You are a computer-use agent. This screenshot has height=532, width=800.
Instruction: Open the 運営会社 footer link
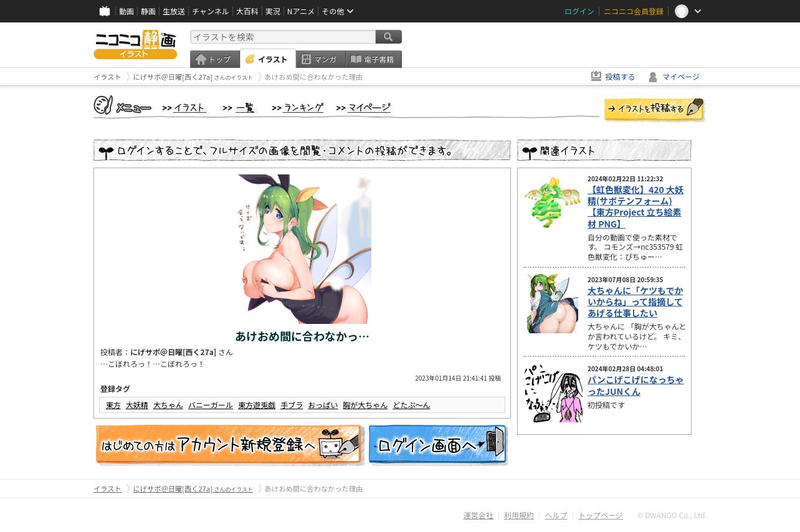tap(479, 515)
